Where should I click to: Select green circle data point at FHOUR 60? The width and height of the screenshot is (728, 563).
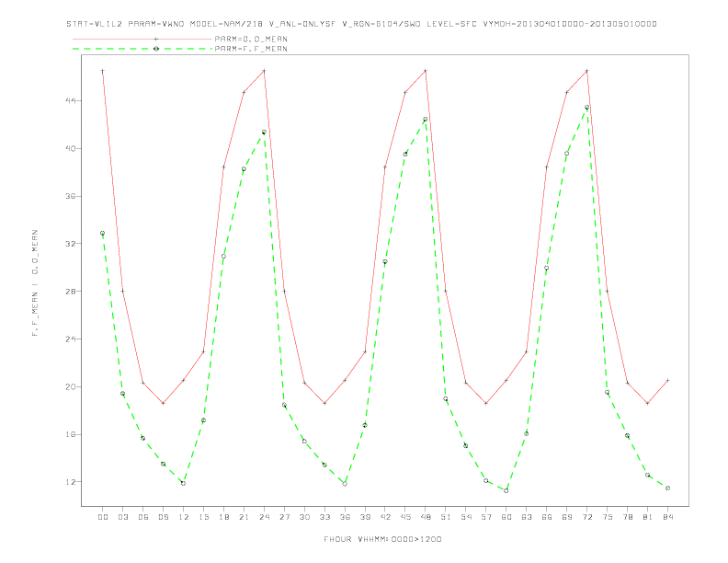pyautogui.click(x=506, y=490)
